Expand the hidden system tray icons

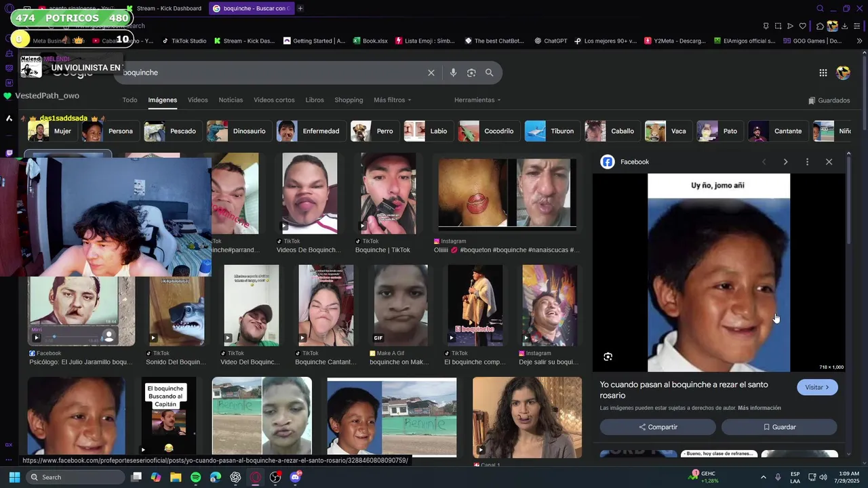[x=763, y=477]
